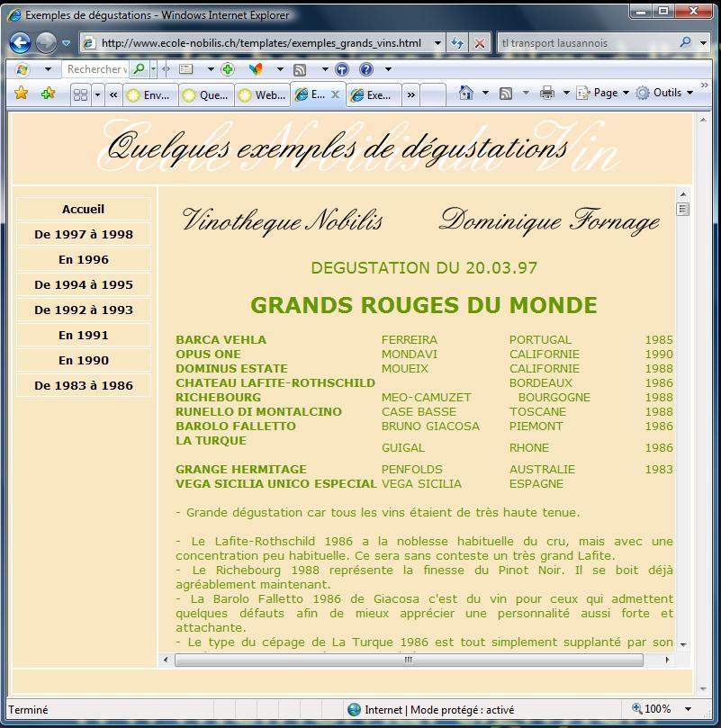Expand the address bar URL dropdown
Screen dimensions: 721x728
point(437,43)
